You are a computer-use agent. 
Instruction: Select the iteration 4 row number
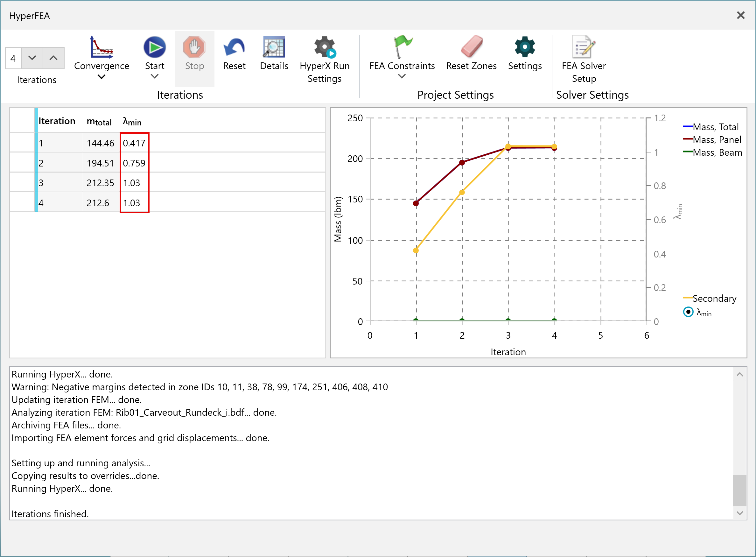41,203
